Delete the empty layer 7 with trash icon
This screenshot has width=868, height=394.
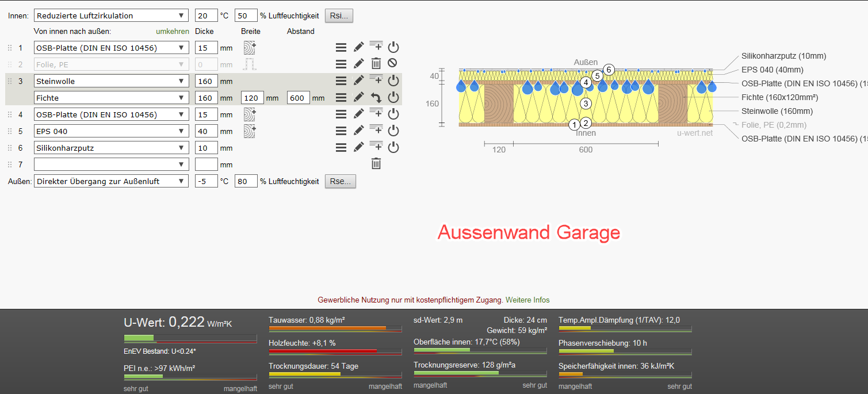(376, 165)
